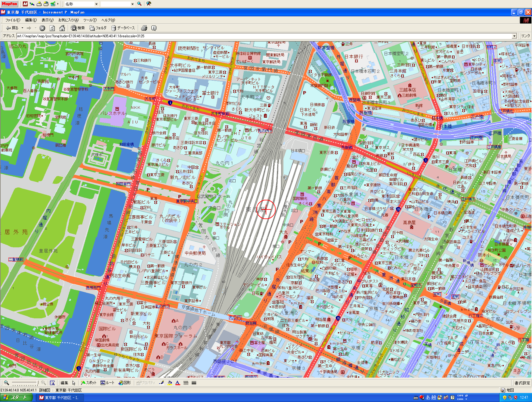This screenshot has width=532, height=402.
Task: Click the red shield alert tray icon
Action: [x=515, y=397]
